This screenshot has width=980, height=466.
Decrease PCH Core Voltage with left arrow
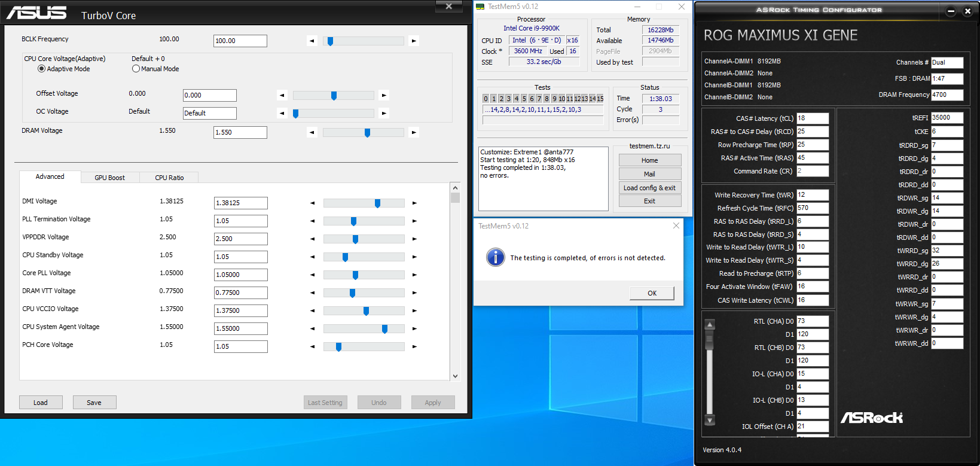point(312,346)
